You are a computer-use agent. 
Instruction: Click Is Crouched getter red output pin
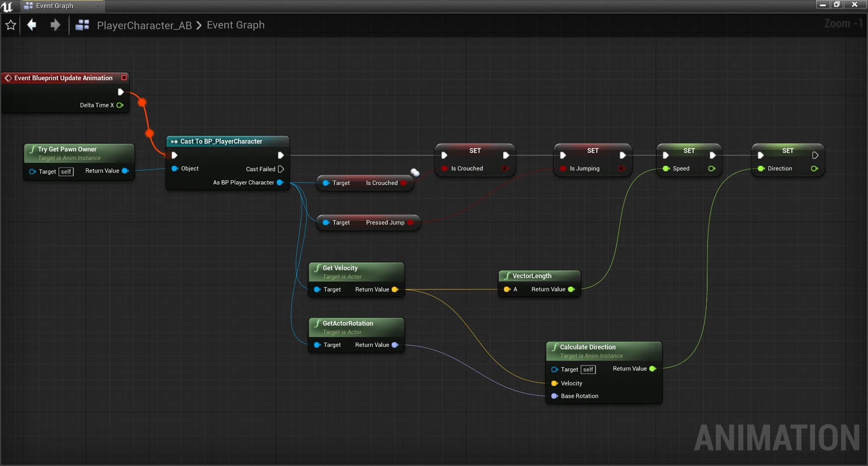coord(403,183)
